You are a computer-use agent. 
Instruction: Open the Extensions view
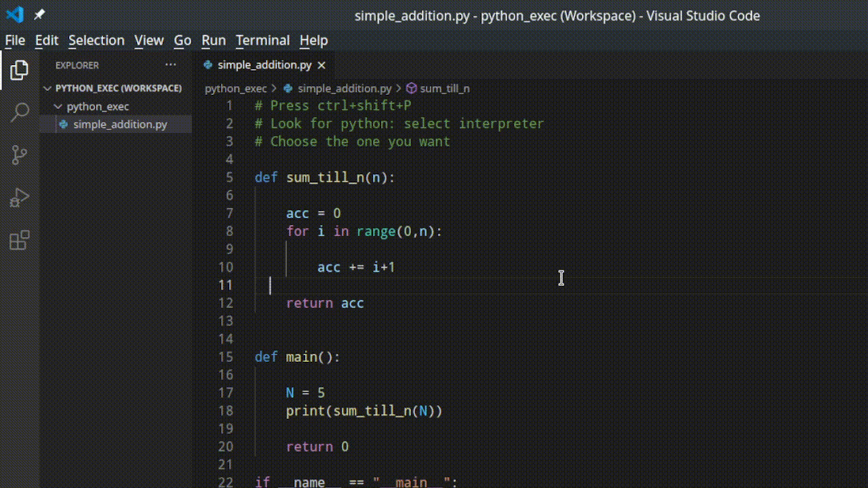pyautogui.click(x=19, y=240)
